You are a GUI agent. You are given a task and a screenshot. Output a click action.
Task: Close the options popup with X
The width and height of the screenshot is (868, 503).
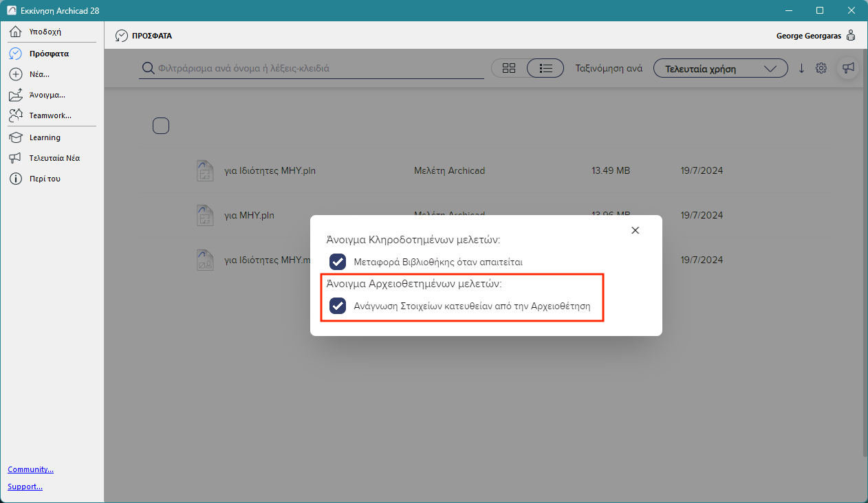(636, 230)
